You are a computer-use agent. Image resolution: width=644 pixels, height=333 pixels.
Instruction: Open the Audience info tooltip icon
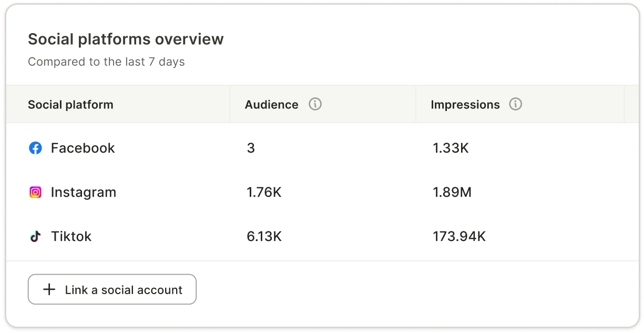[315, 104]
